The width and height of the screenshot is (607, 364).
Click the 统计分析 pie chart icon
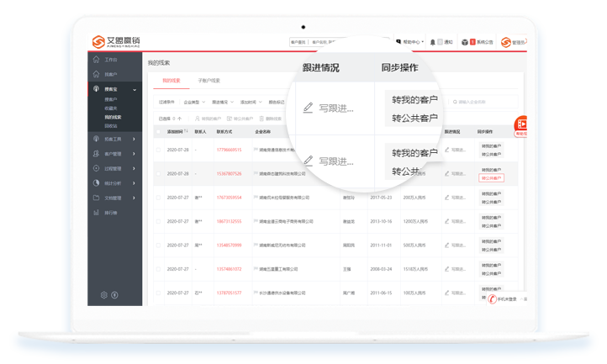[97, 182]
